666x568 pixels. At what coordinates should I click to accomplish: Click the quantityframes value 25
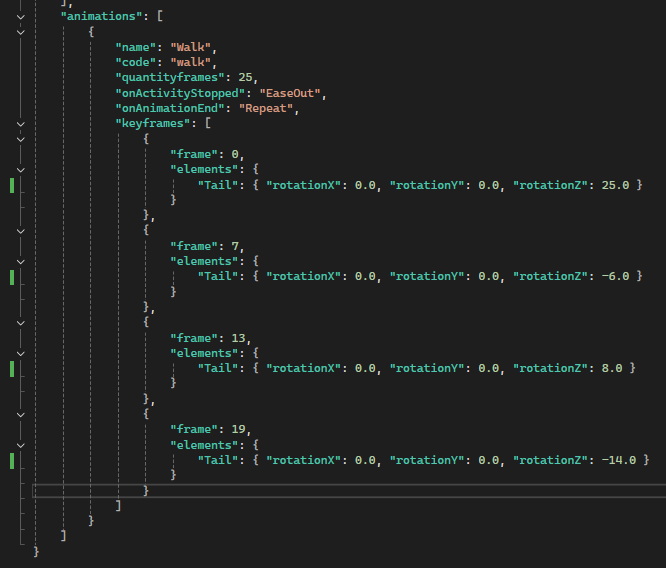tap(246, 78)
